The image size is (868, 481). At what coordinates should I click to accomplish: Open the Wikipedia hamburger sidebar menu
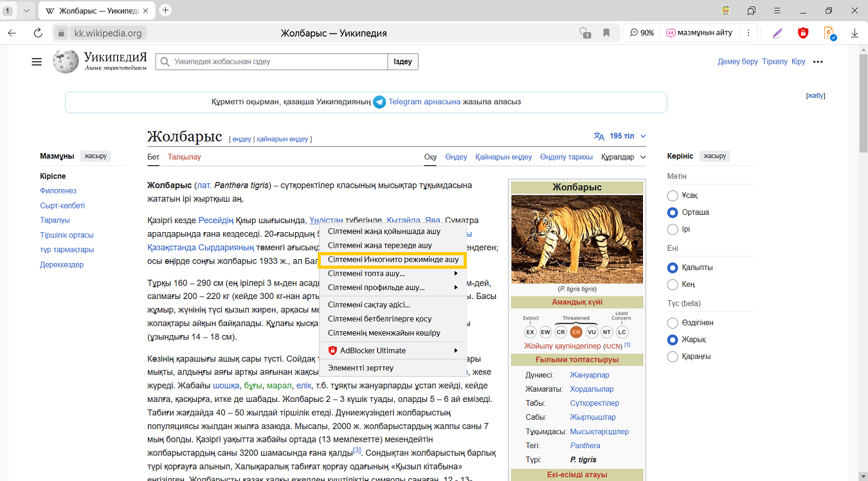click(37, 62)
